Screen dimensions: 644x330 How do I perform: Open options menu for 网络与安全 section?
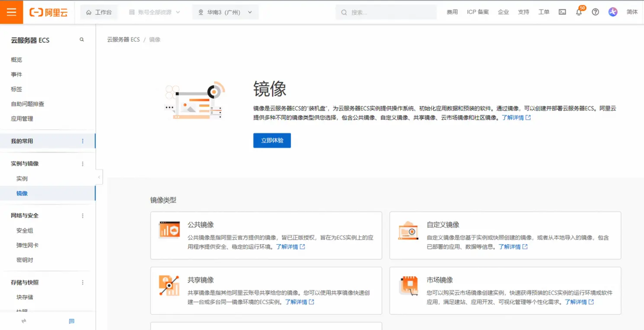tap(82, 216)
